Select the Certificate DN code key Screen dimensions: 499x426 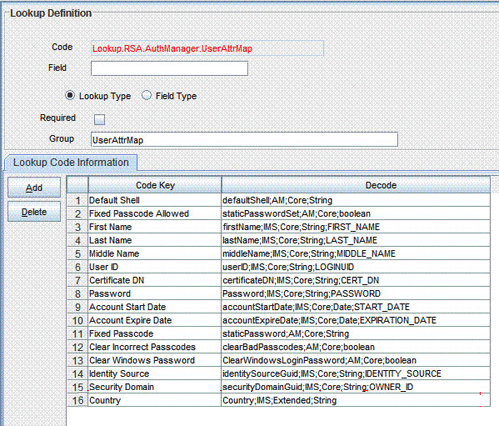(x=155, y=280)
